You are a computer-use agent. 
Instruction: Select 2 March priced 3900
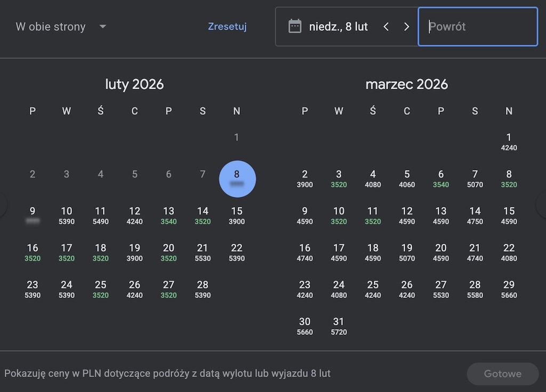[304, 179]
